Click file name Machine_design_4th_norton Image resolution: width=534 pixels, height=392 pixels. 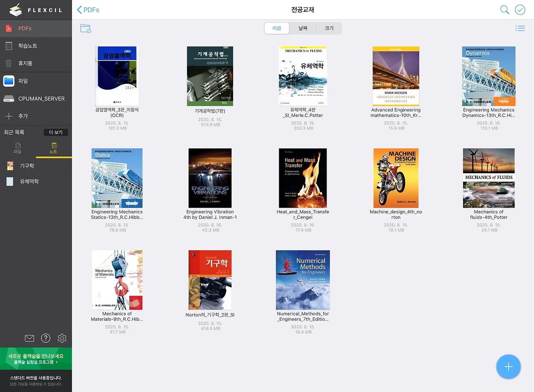click(x=396, y=214)
